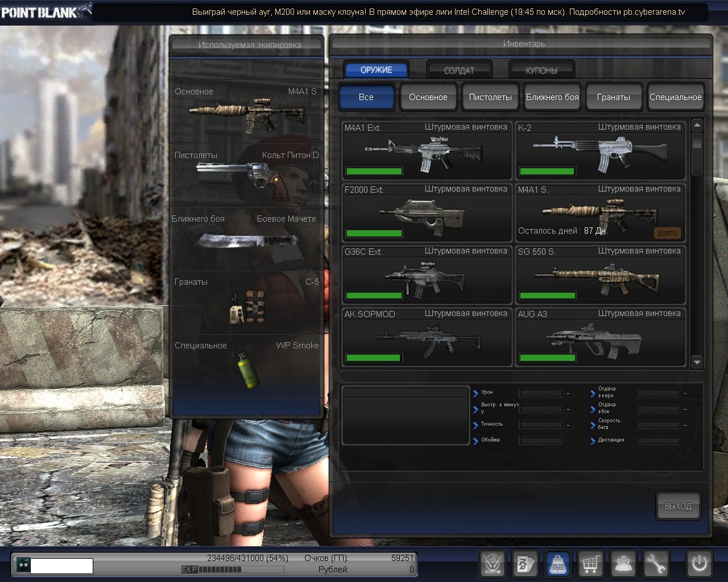
Task: Click the Обойма stat arrow
Action: pos(476,440)
